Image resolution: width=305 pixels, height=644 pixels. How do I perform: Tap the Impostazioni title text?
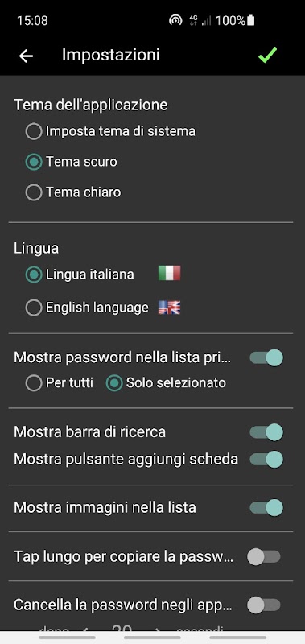[111, 55]
